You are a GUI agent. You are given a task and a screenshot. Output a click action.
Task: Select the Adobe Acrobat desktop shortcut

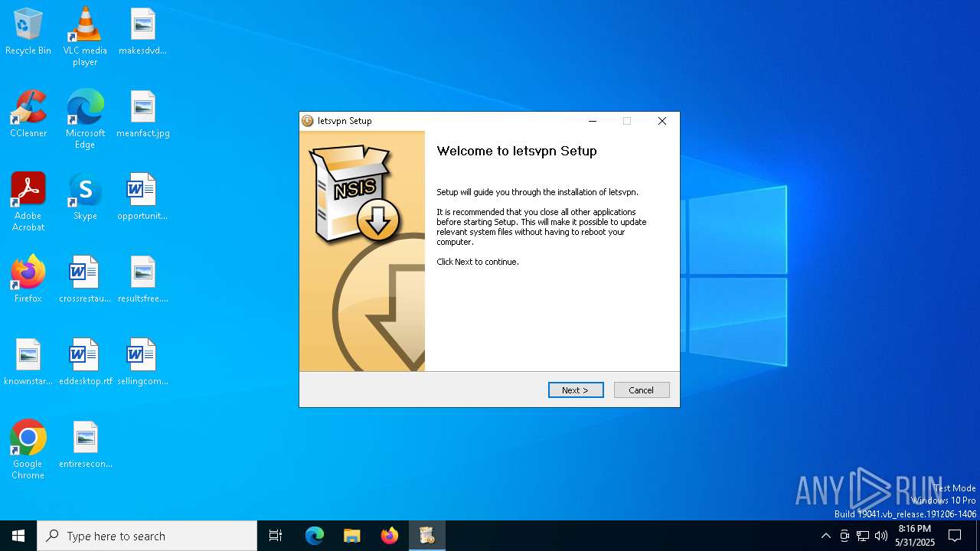(28, 201)
